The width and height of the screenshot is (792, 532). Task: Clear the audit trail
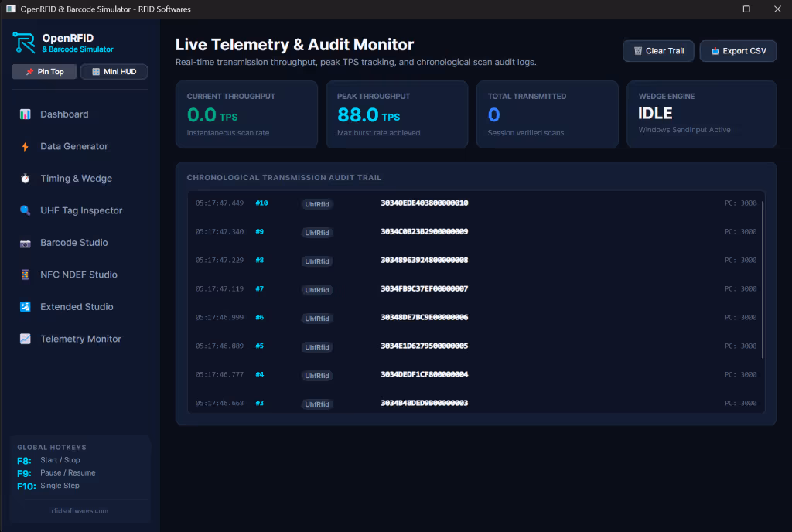[x=658, y=51]
